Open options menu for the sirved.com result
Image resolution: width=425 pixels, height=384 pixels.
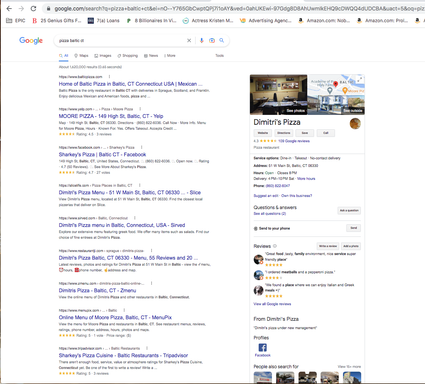tap(135, 218)
